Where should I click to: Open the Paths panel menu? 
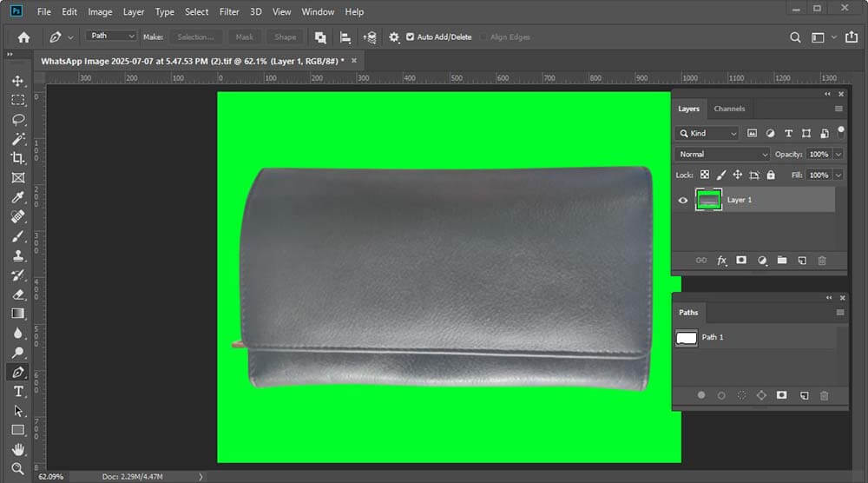point(839,313)
